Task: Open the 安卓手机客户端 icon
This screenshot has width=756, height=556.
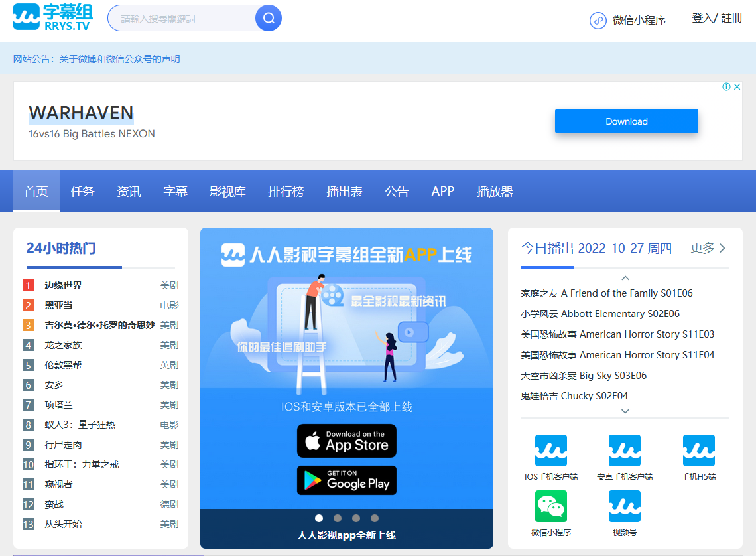Action: pos(625,451)
